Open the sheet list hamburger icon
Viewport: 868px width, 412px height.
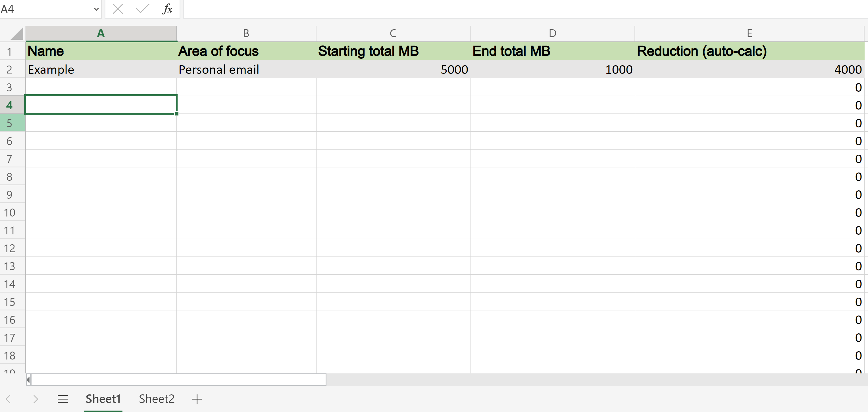click(63, 399)
